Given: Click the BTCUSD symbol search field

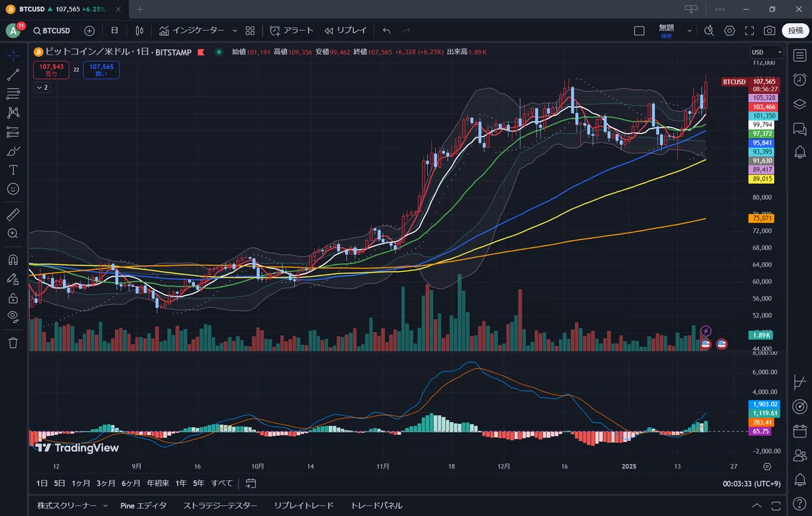Looking at the screenshot, I should click(x=52, y=30).
